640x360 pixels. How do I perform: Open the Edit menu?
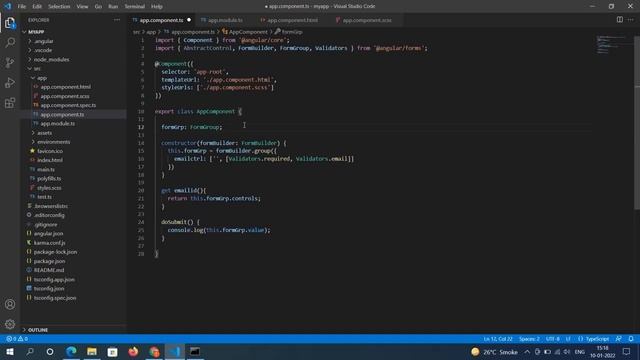(37, 7)
